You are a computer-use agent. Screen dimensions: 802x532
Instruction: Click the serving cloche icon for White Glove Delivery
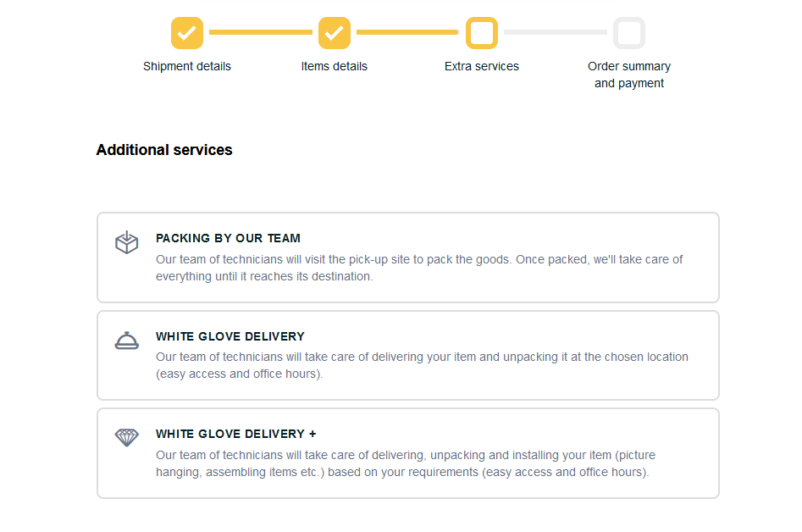127,341
